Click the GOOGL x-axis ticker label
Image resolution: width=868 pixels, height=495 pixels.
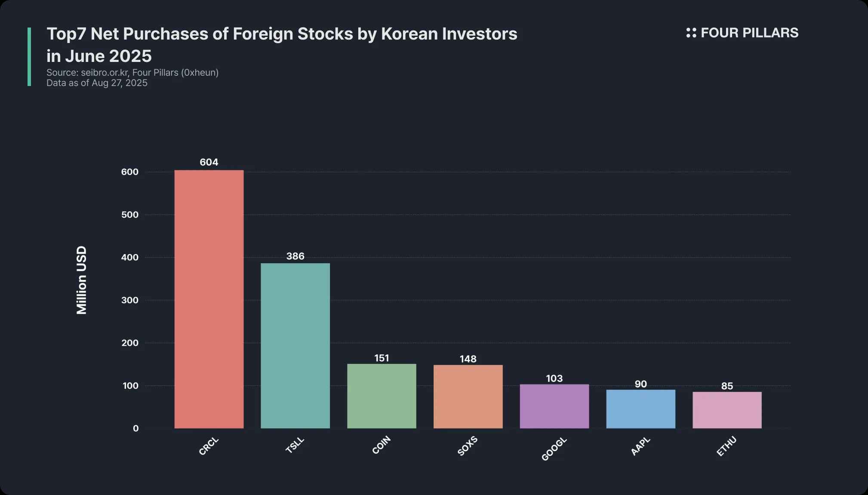tap(554, 449)
